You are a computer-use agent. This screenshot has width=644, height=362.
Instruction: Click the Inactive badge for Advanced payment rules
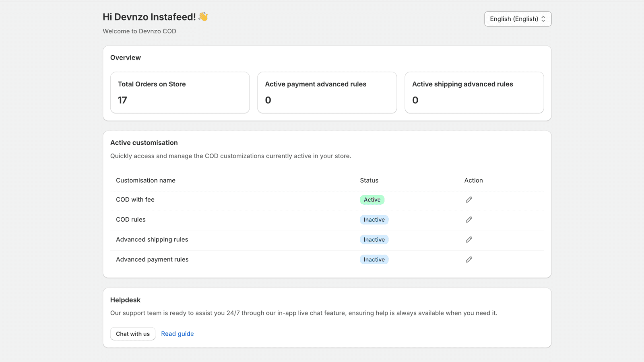pyautogui.click(x=374, y=259)
